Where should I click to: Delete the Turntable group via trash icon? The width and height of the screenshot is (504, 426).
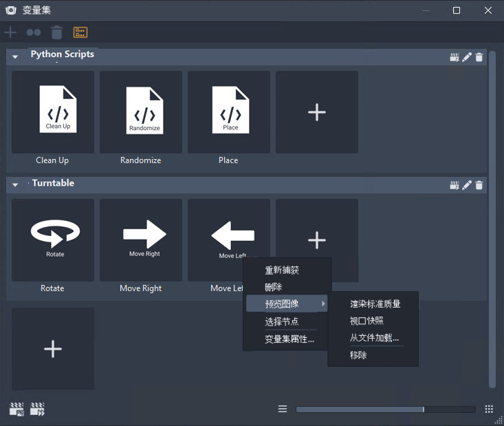[x=479, y=185]
